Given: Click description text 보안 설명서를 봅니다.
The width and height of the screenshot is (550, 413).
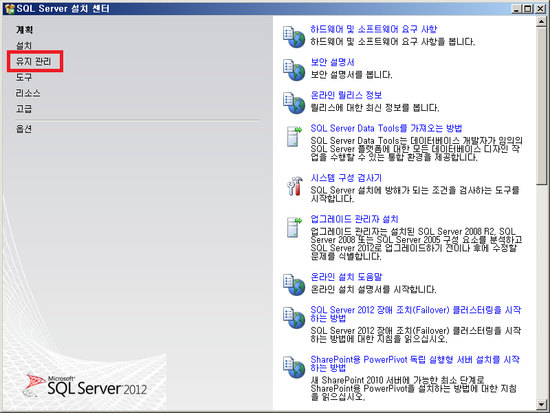Looking at the screenshot, I should 351,74.
